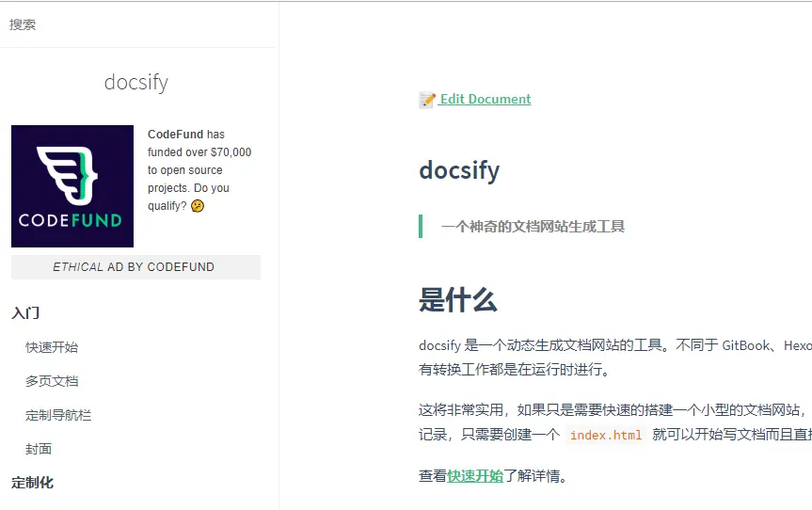Open the CodeFund funded over $70,000 ad text
This screenshot has height=510, width=812.
tap(199, 169)
